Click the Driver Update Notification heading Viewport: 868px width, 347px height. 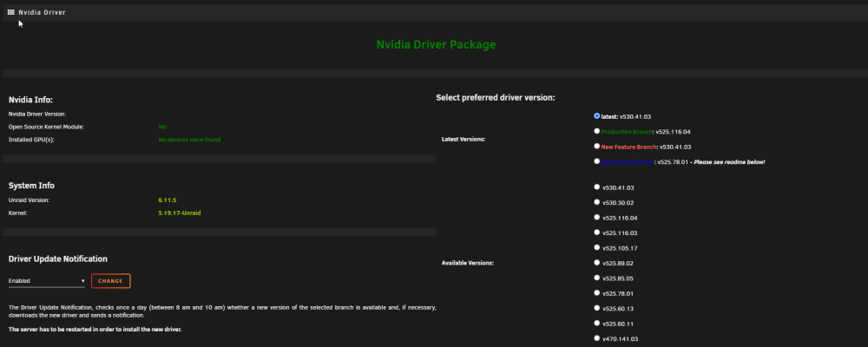58,259
